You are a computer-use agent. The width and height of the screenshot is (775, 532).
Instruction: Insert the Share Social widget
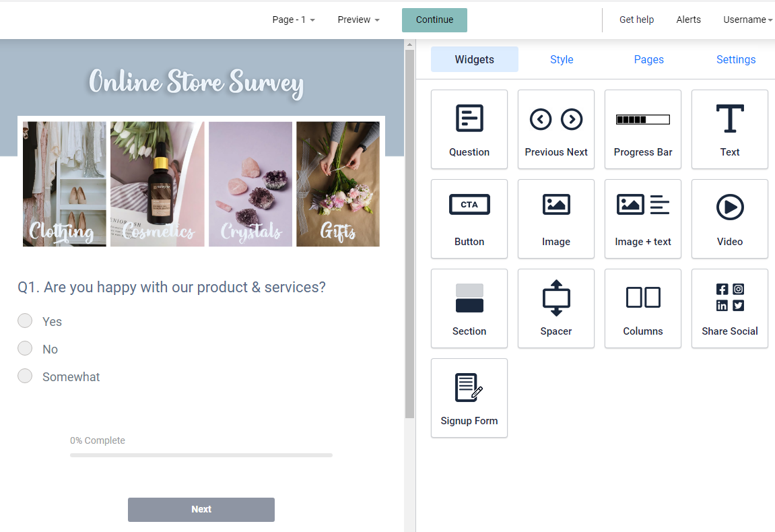point(729,308)
